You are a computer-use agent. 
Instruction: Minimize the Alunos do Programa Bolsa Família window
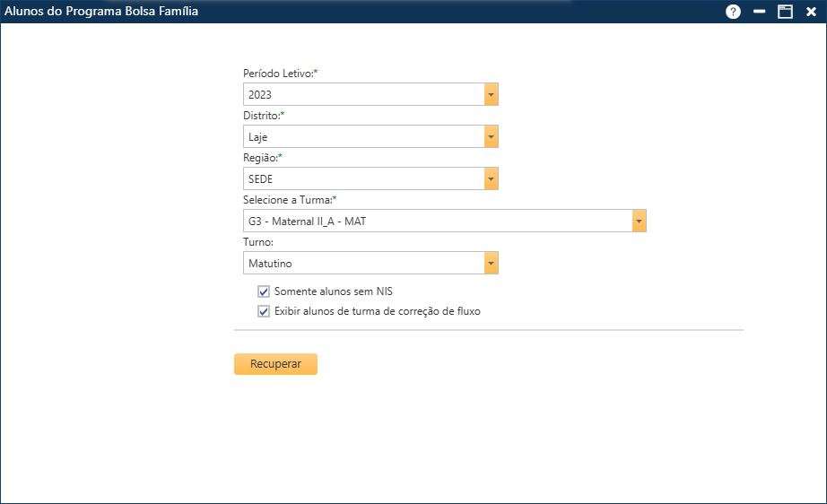759,11
